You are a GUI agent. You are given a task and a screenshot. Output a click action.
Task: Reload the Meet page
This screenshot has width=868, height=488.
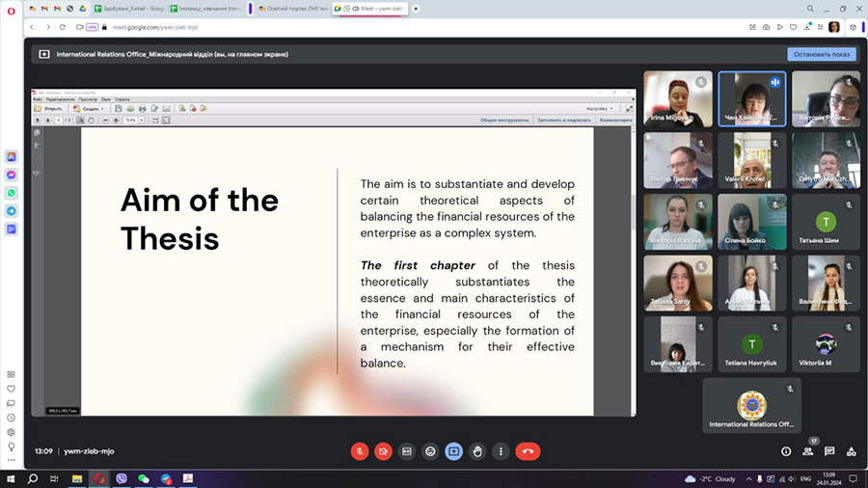[63, 27]
